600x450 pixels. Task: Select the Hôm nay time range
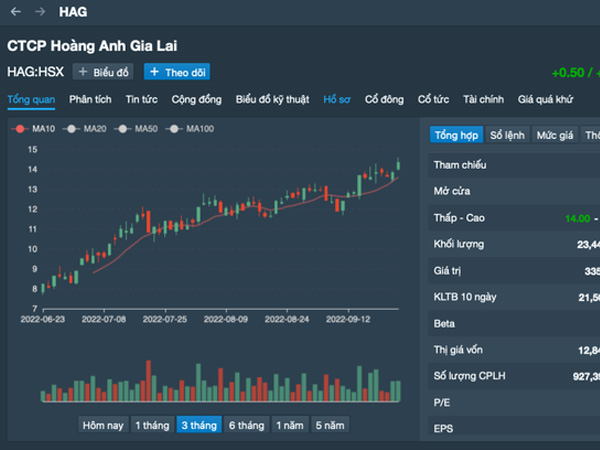tap(103, 425)
